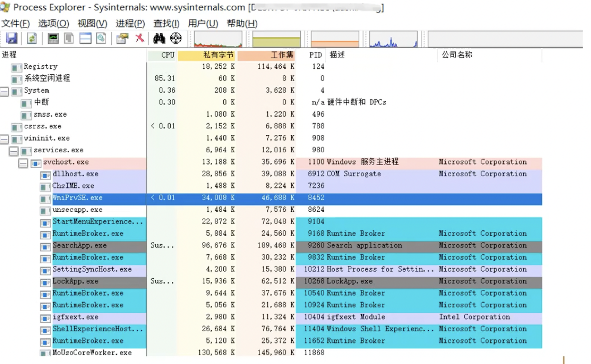The image size is (591, 364).
Task: Open the CPU usage history graph
Action: point(218,39)
